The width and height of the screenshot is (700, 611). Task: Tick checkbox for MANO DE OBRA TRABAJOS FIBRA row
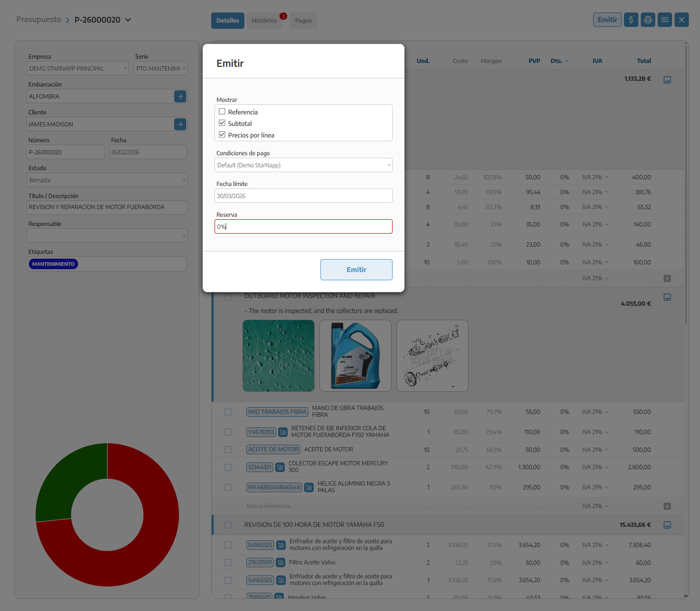click(228, 412)
